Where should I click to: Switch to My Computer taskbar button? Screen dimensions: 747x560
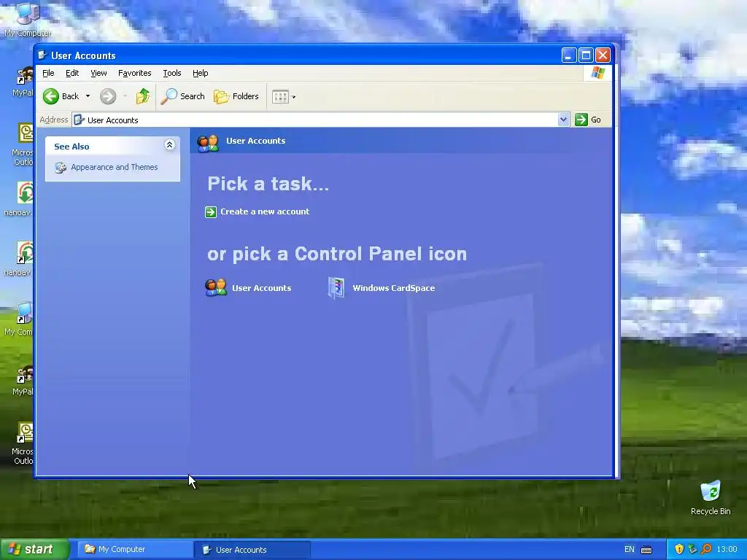[x=135, y=549]
